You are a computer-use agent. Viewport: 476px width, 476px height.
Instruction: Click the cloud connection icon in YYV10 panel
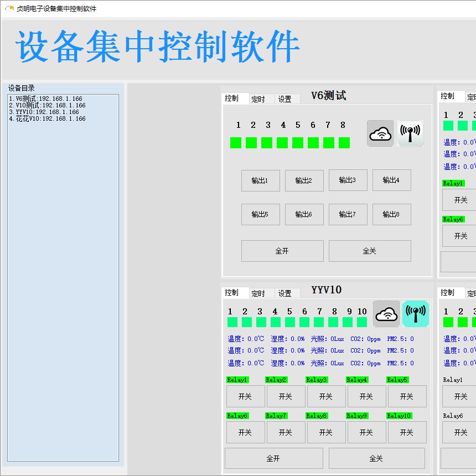[x=386, y=314]
